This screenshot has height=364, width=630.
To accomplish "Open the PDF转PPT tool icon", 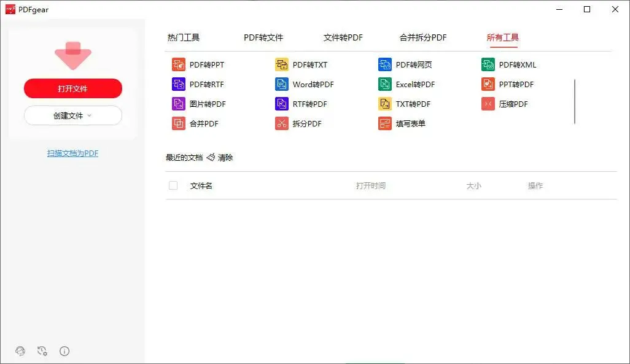I will point(179,64).
